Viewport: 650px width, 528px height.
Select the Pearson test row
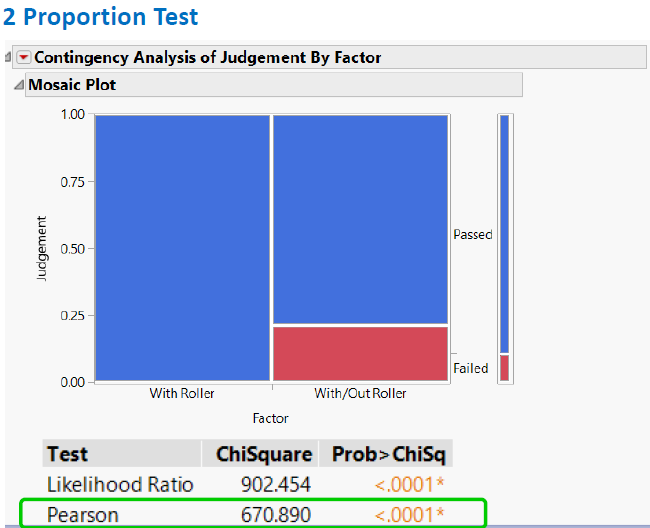(253, 514)
